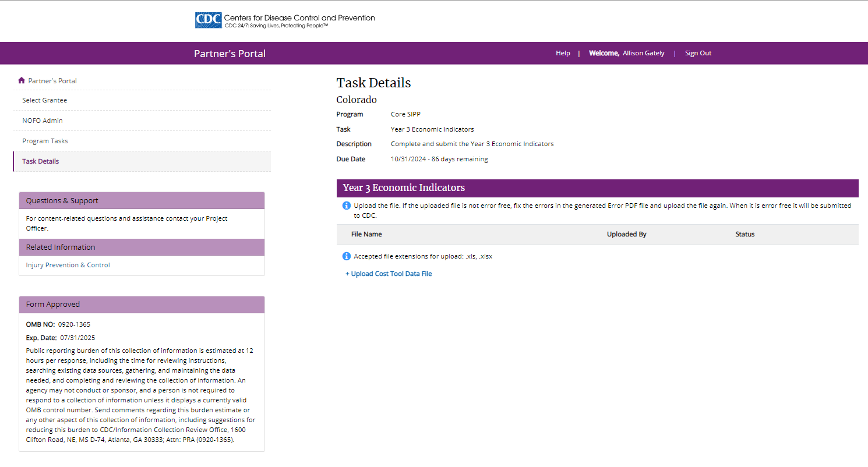
Task: Click the Form Approved panel header
Action: 142,304
